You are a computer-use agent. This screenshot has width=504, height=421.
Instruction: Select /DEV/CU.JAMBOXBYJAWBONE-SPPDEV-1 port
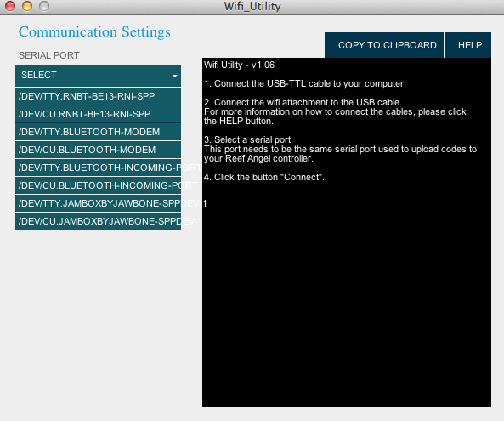click(x=98, y=221)
